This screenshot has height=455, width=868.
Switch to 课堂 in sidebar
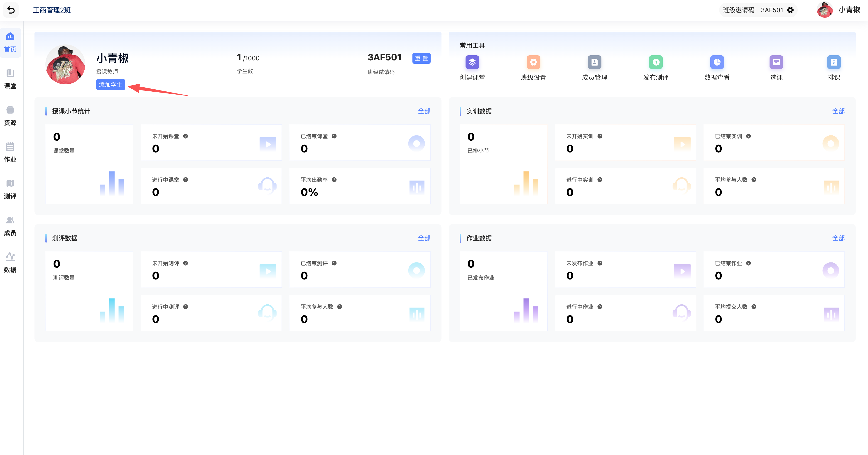pos(10,79)
